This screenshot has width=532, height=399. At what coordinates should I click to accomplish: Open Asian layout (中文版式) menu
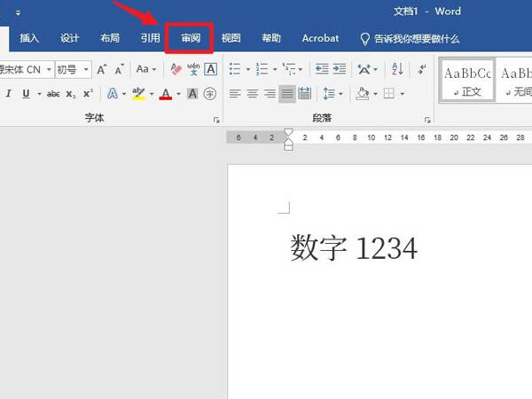pyautogui.click(x=367, y=69)
